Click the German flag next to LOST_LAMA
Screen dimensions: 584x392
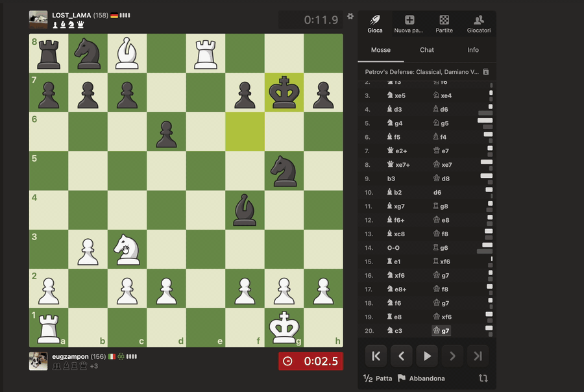pos(114,16)
